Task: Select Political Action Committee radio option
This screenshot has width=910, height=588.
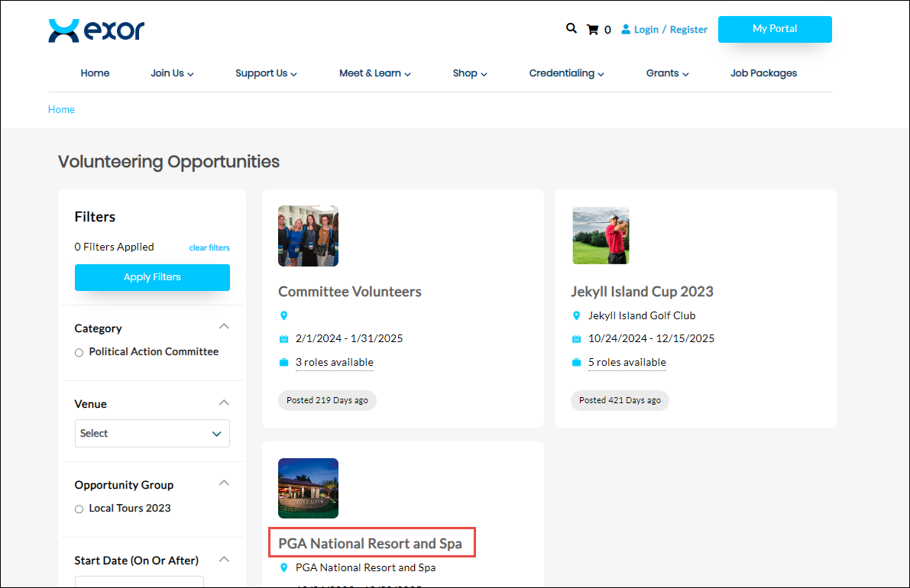Action: (x=79, y=353)
